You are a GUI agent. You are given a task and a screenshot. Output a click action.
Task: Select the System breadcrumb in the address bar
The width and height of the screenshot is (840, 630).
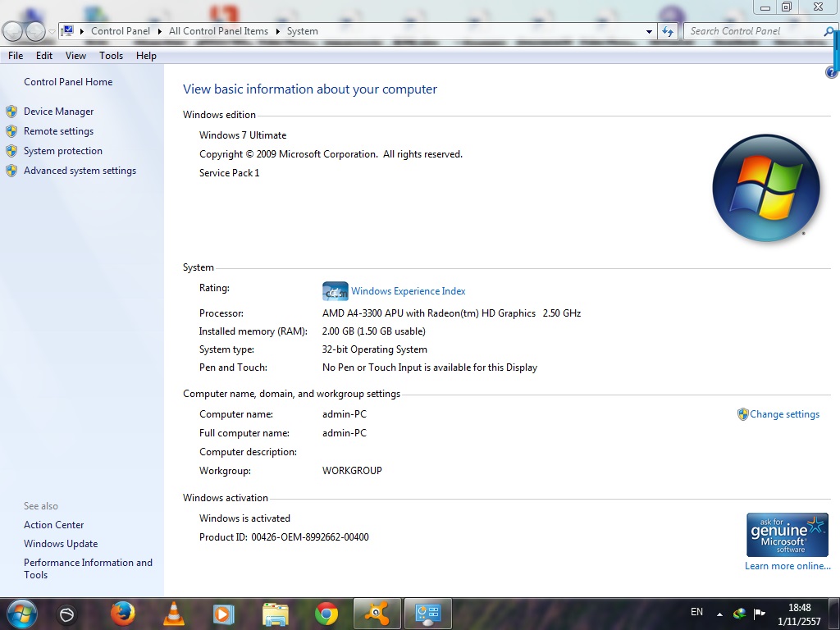pos(302,31)
